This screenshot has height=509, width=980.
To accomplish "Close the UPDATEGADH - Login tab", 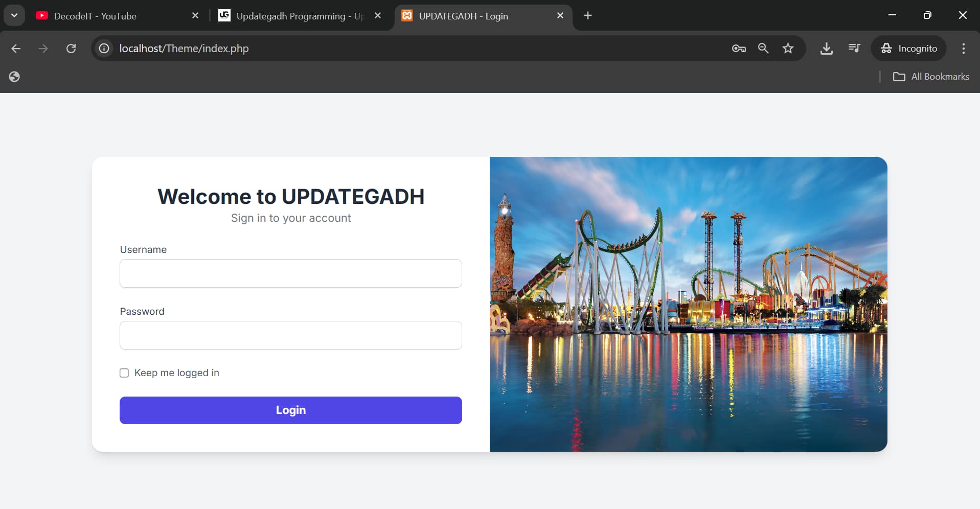I will [x=560, y=16].
